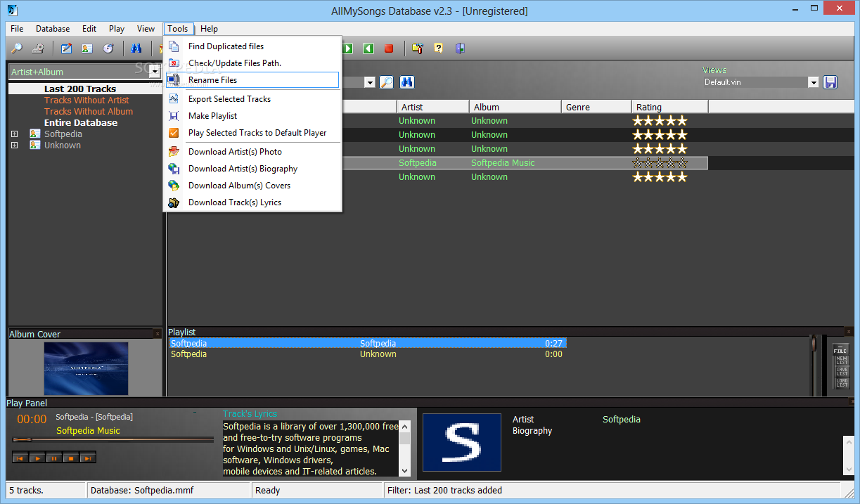Click the SAVE LIST playlist button
Screen dimensions: 860x504
tap(841, 371)
